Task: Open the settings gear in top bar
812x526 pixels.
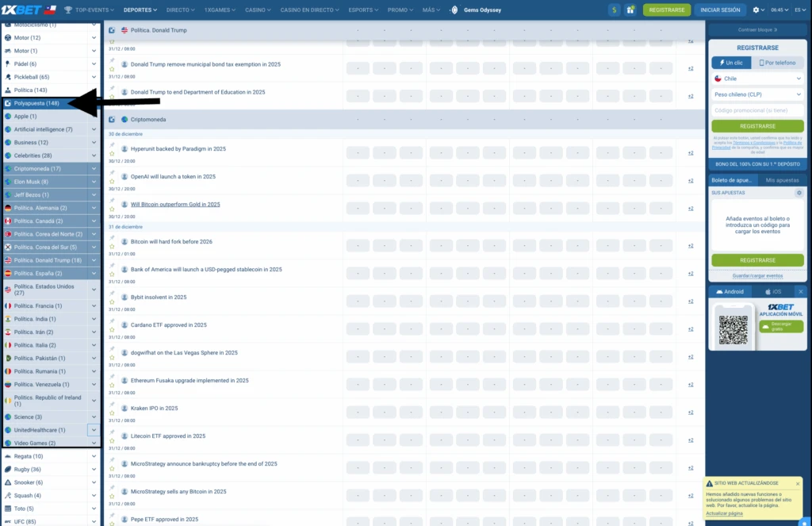Action: tap(756, 10)
